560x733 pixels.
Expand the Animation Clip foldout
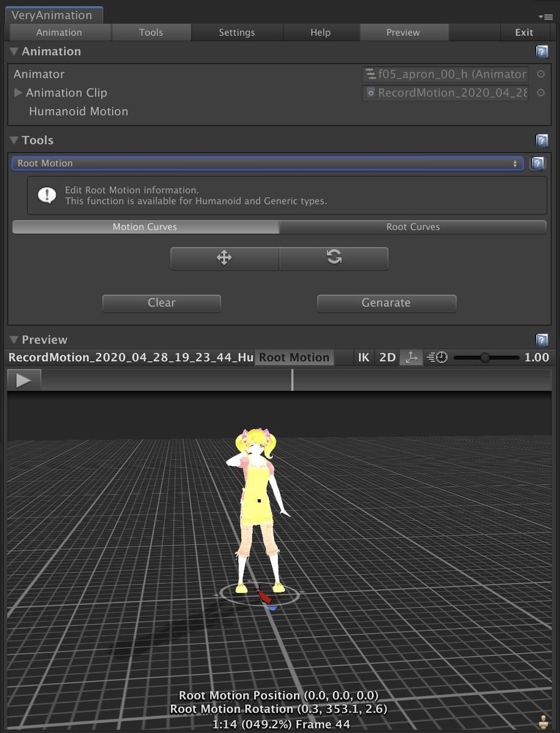point(18,93)
